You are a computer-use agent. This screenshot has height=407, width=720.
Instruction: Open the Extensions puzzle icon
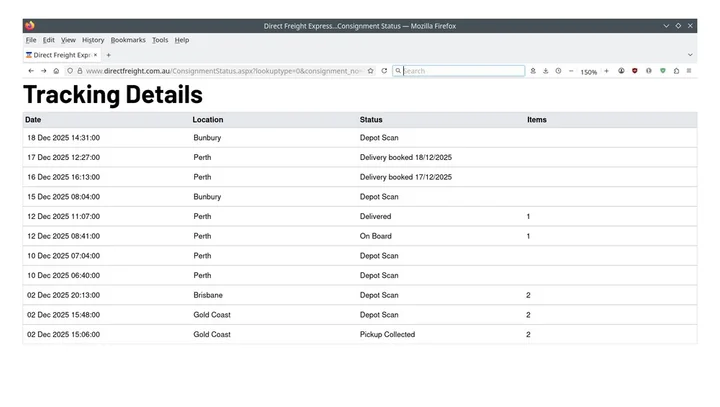(676, 71)
